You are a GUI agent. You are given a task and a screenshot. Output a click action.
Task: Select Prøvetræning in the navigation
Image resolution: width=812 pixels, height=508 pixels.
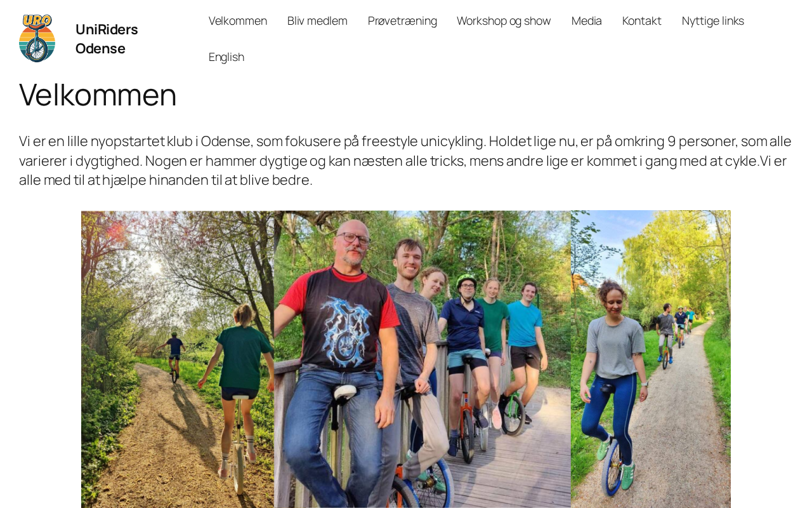pyautogui.click(x=402, y=21)
